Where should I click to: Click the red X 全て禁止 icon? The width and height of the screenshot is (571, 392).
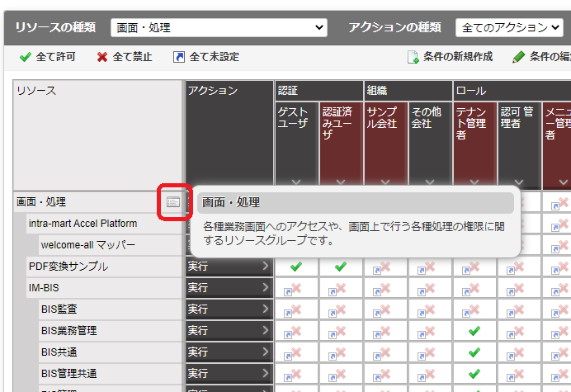(102, 57)
